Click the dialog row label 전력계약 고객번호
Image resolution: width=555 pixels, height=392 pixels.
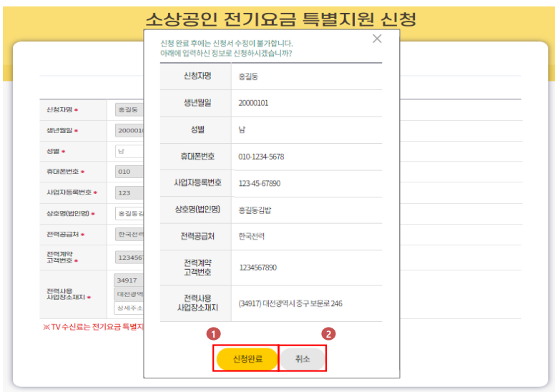pos(197,268)
